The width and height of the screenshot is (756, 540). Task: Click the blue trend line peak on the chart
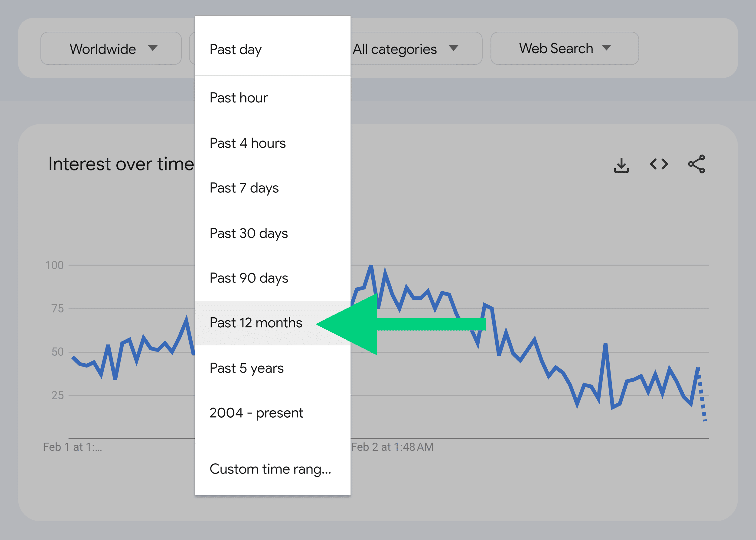point(371,266)
